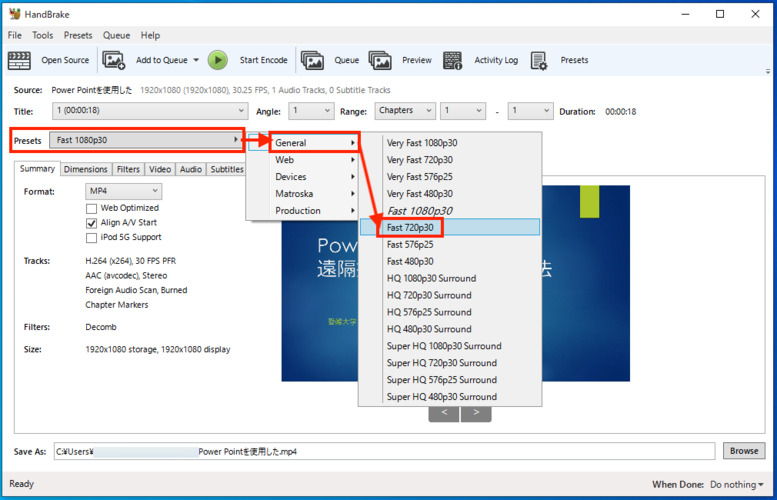
Task: Select the Very Fast 1080p30 preset
Action: 450,143
